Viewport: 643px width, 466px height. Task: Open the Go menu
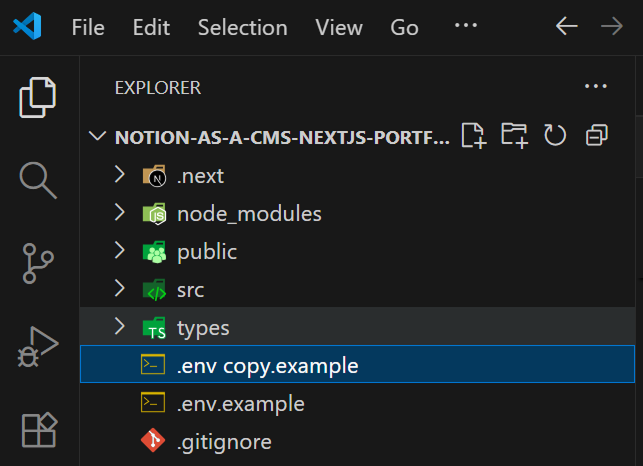tap(404, 27)
